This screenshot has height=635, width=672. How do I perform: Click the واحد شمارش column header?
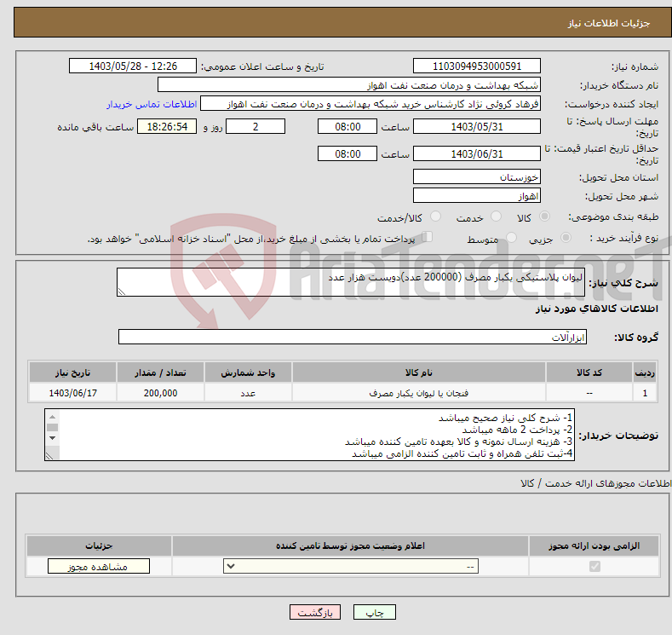tap(248, 372)
